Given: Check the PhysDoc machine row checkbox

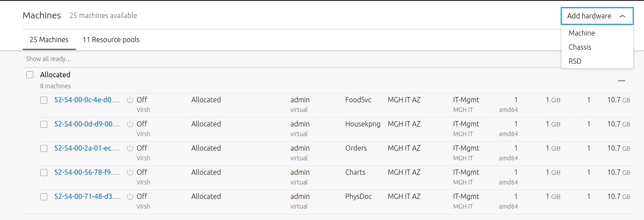Looking at the screenshot, I should [x=44, y=197].
